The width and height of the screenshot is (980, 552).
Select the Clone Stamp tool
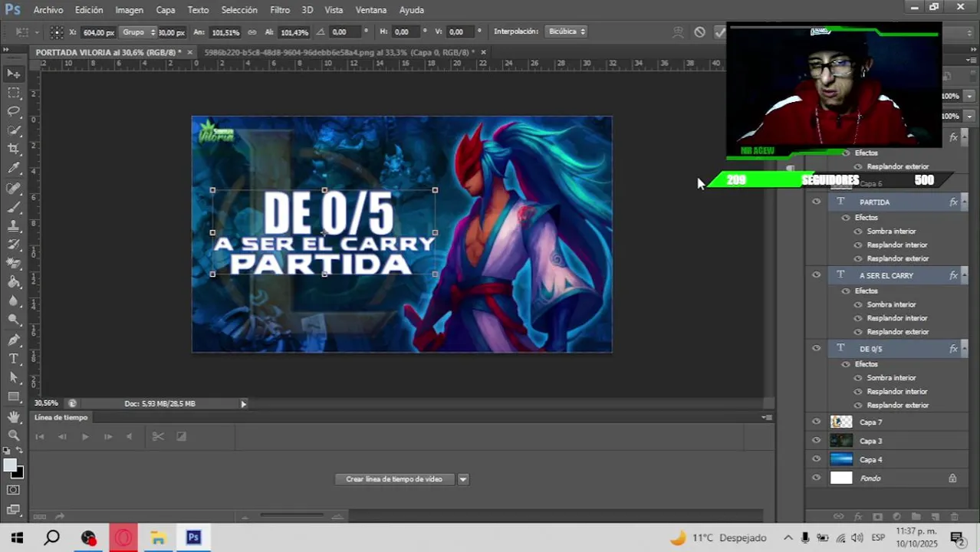(14, 226)
